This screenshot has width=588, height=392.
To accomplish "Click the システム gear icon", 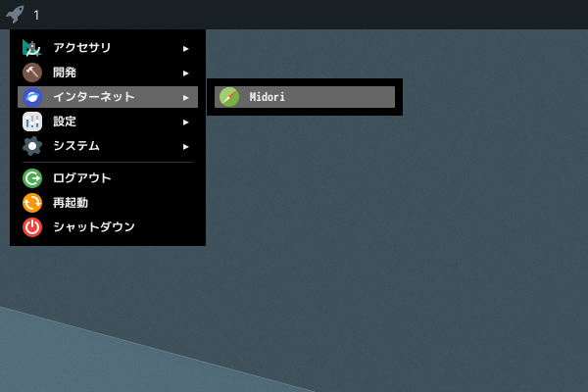I will tap(32, 146).
